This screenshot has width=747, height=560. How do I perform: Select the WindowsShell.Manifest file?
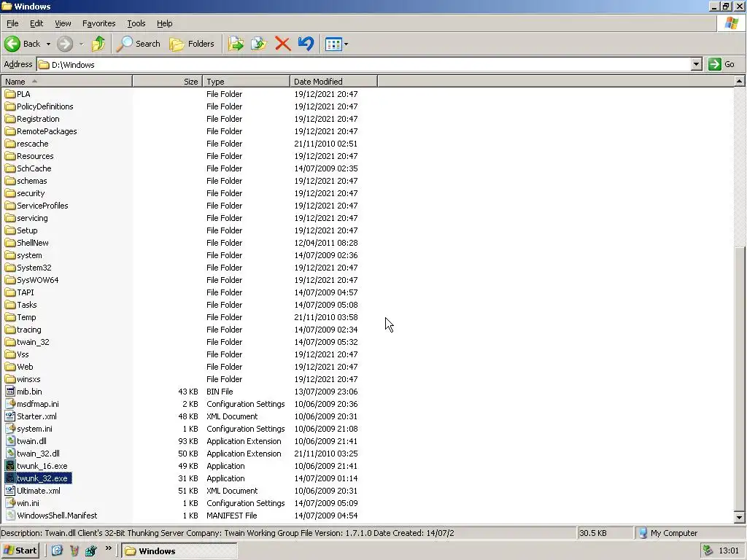tap(52, 516)
